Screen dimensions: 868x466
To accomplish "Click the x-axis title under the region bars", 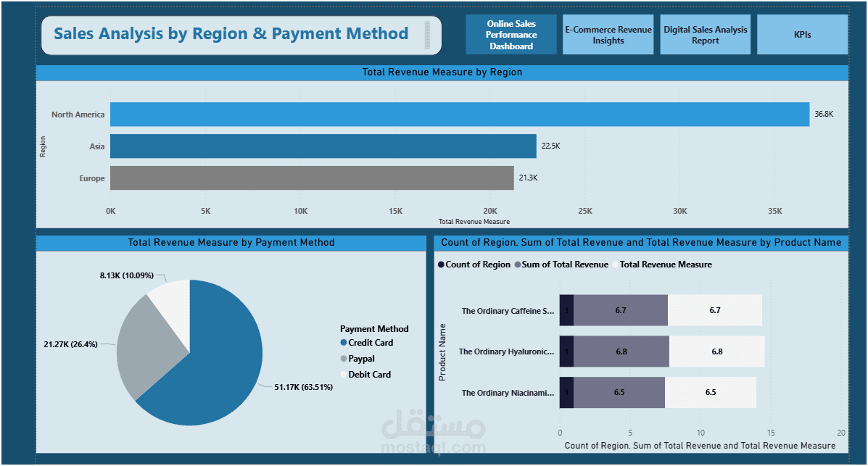I will coord(474,221).
